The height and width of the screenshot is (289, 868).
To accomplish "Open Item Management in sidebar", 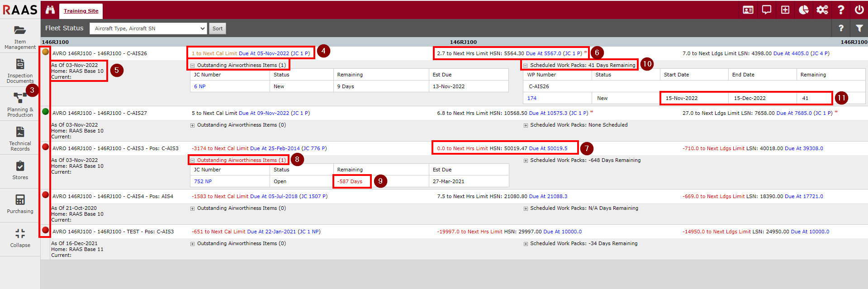I will pyautogui.click(x=20, y=36).
